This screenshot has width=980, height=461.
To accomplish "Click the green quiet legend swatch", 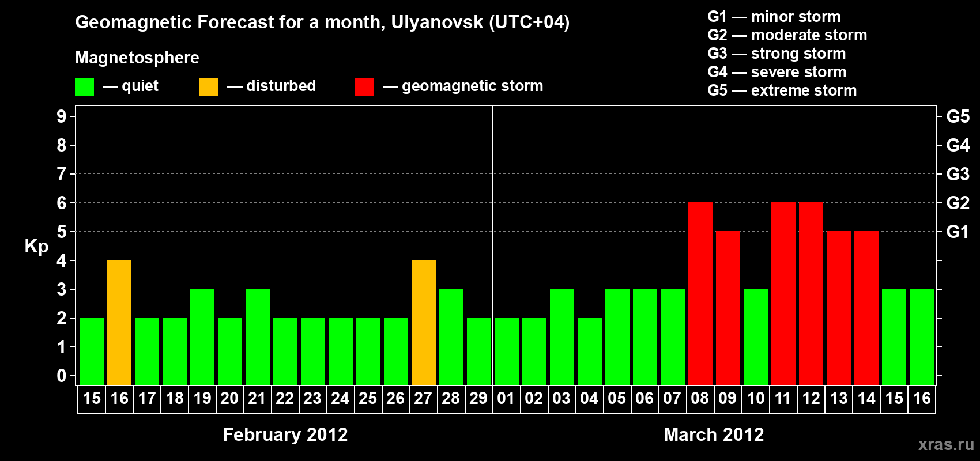I will pyautogui.click(x=85, y=87).
